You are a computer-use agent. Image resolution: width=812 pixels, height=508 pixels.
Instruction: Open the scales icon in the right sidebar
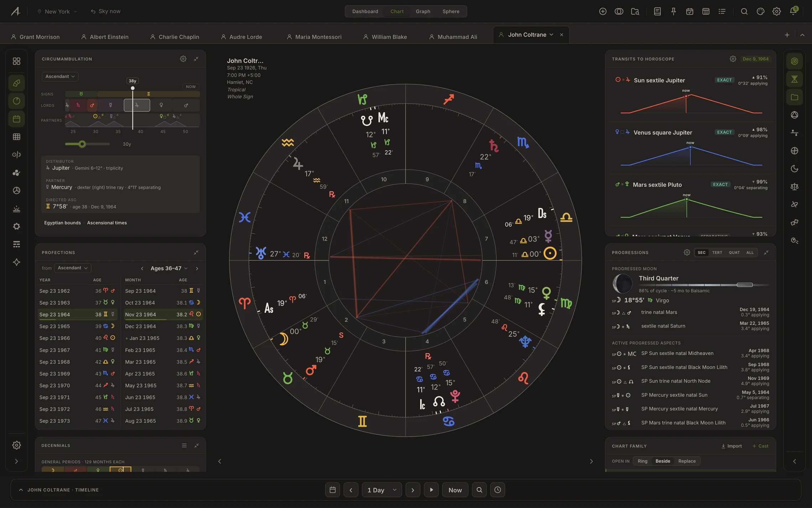pos(794,186)
